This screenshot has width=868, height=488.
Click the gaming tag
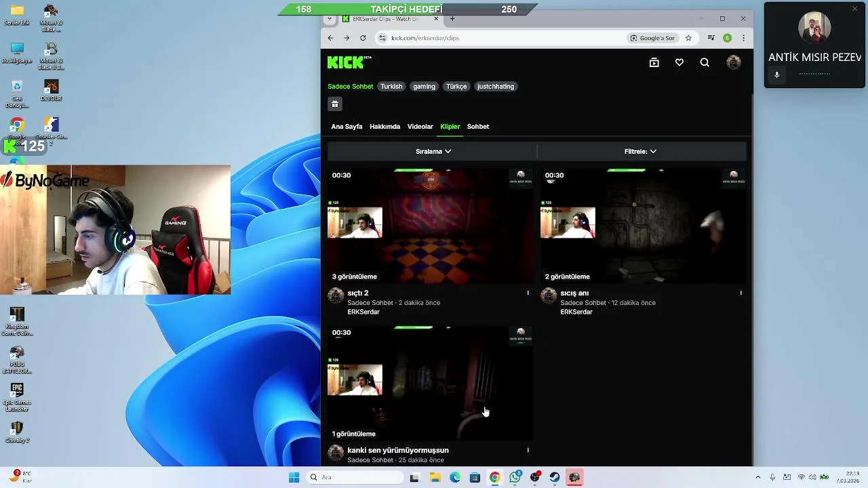(x=425, y=87)
